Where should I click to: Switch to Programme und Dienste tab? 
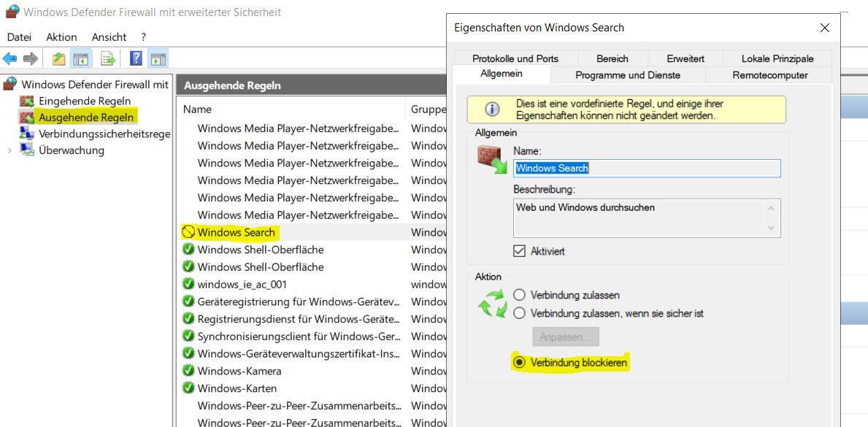click(x=627, y=75)
